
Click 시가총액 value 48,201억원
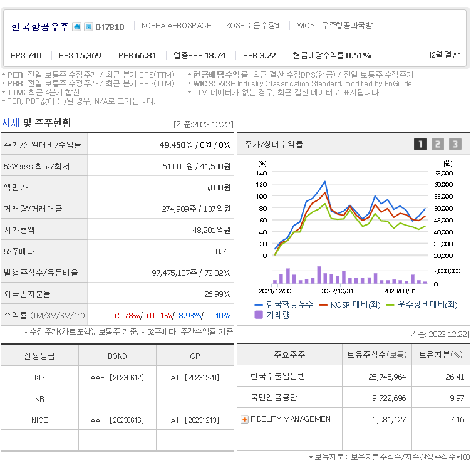[x=212, y=230]
